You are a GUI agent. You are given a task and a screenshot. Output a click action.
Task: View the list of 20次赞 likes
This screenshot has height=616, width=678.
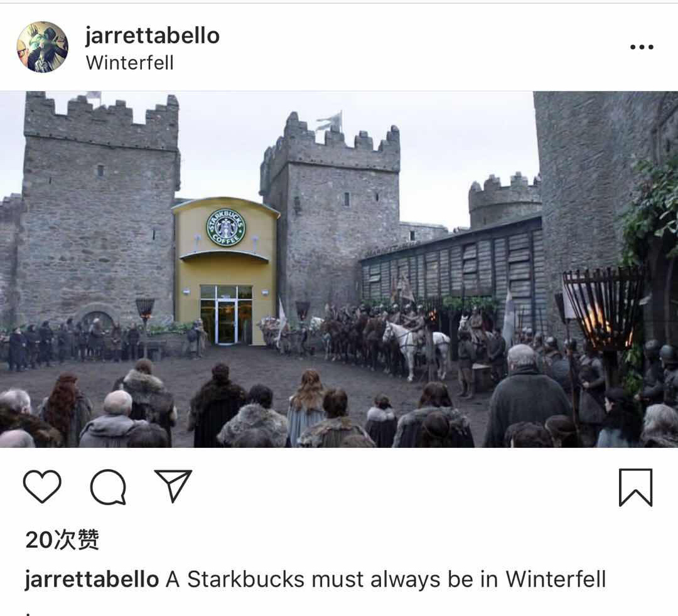(x=62, y=539)
